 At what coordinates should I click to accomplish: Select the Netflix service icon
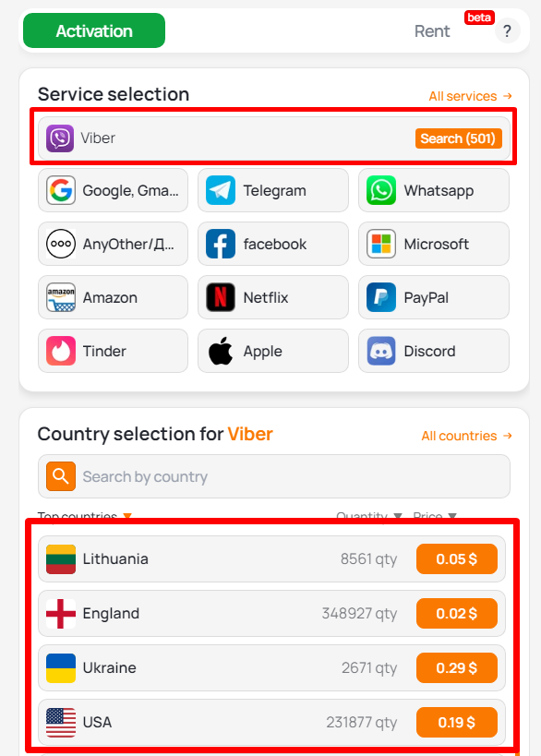pos(221,297)
